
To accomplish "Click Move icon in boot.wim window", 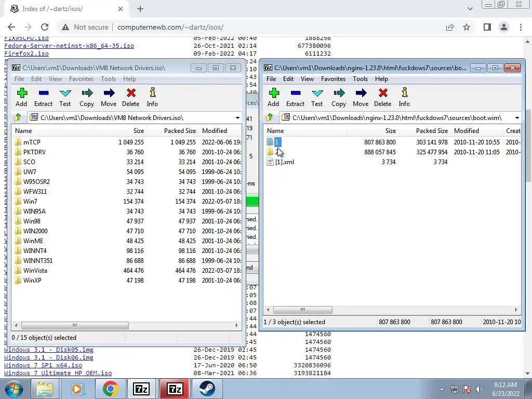I will (361, 93).
